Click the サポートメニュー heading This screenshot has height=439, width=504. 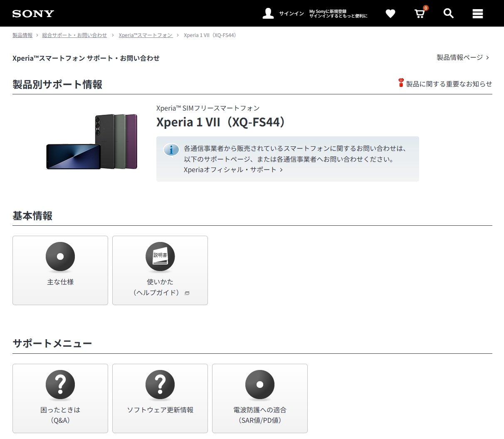[x=52, y=343]
